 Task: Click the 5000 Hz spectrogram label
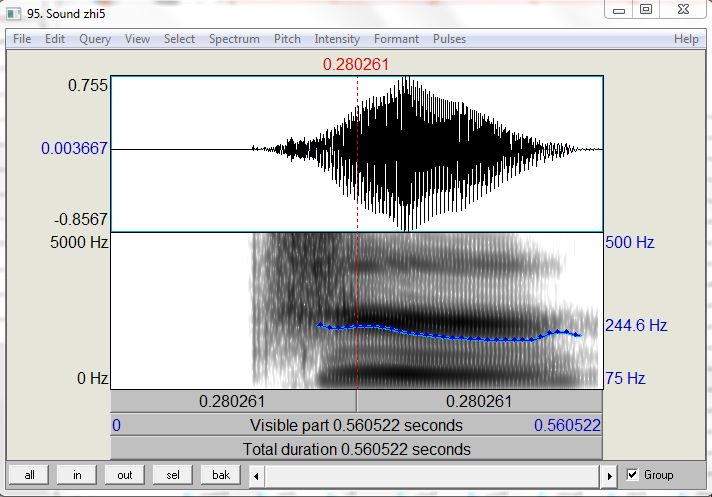[x=79, y=242]
